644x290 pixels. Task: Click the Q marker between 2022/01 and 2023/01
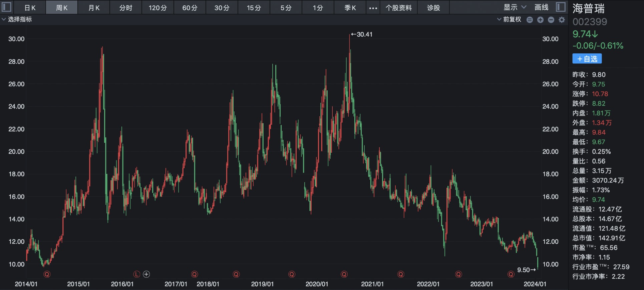(459, 274)
